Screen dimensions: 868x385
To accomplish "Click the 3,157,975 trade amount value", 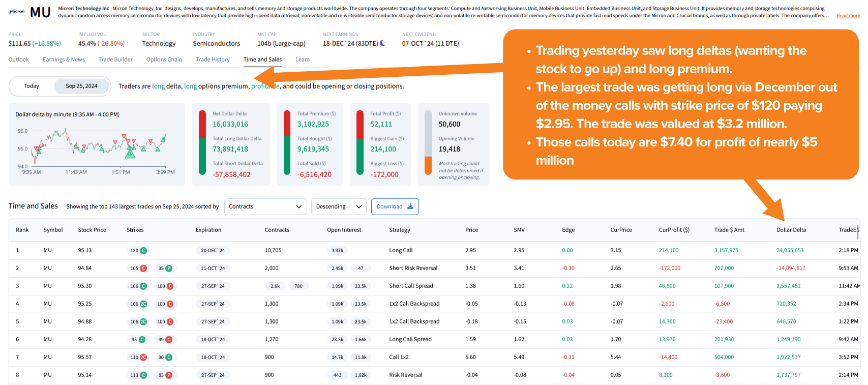I will point(727,250).
